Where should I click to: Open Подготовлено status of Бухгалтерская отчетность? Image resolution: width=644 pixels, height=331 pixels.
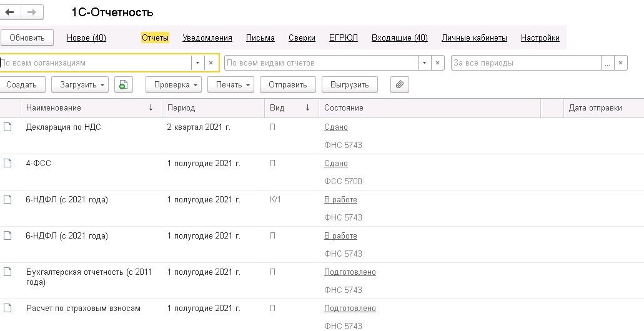[350, 272]
